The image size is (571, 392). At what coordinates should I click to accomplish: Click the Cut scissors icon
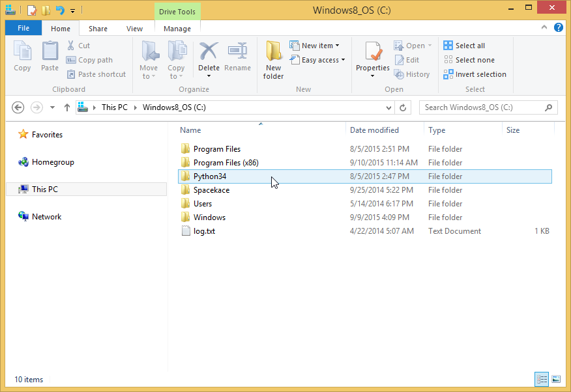70,46
